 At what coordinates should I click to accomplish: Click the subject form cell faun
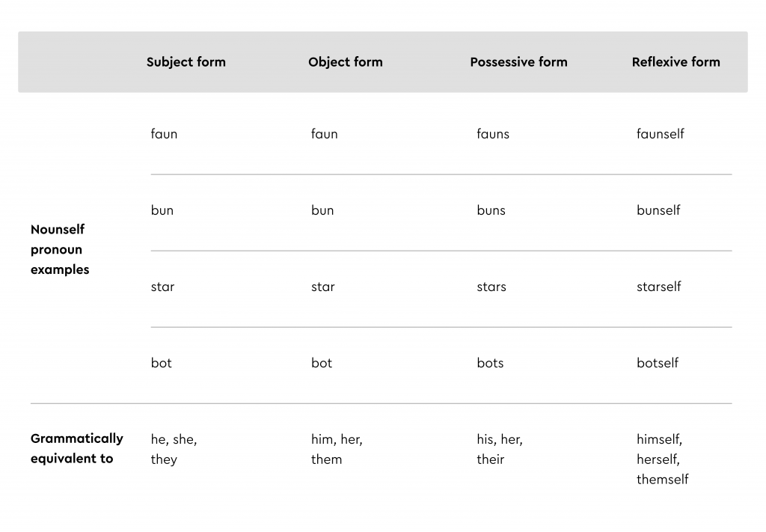click(164, 134)
